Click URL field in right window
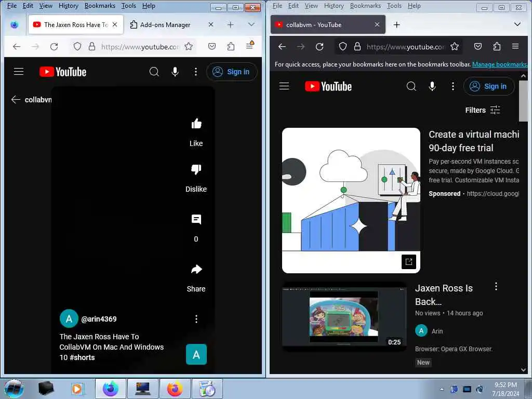Viewport: 532px width, 399px height. click(405, 46)
